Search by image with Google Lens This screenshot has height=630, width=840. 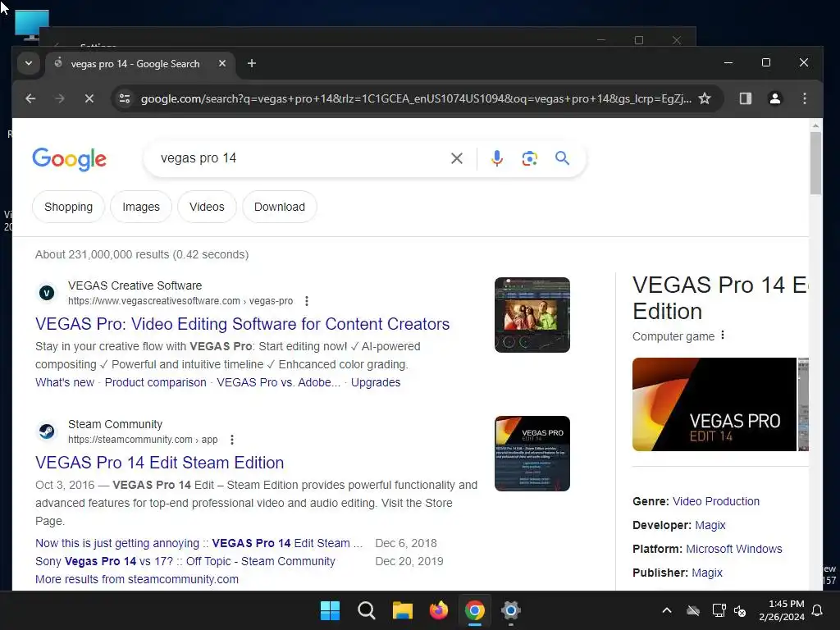[529, 158]
